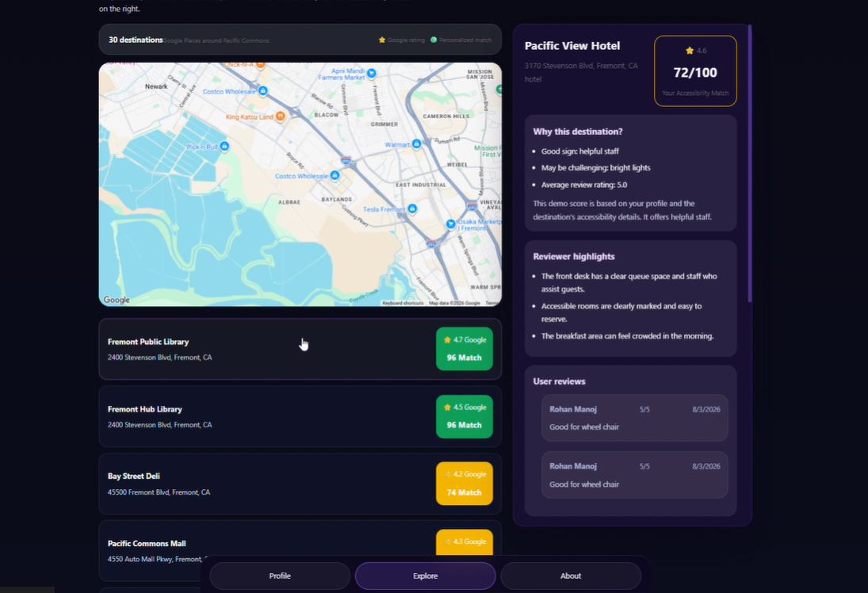Switch to the Explore tab
The height and width of the screenshot is (593, 868).
tap(425, 576)
